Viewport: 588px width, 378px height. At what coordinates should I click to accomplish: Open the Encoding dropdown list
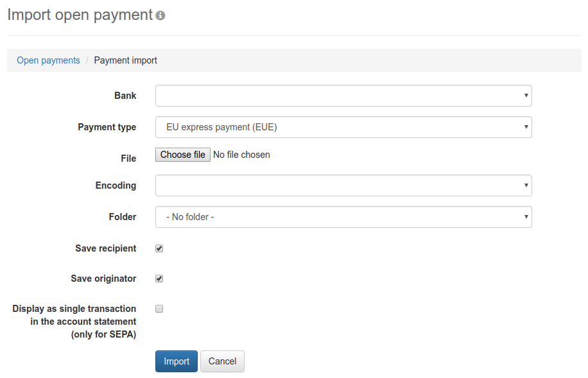[x=343, y=185]
